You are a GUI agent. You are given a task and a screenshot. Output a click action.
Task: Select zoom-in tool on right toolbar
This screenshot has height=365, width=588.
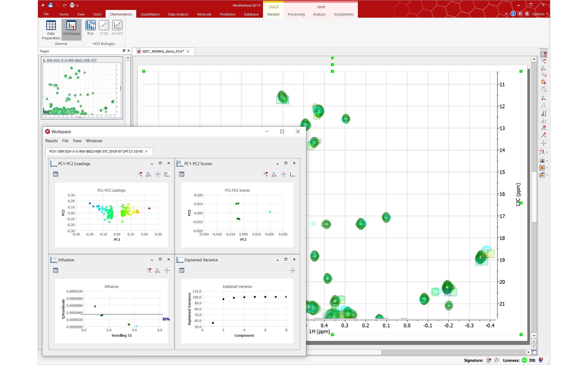(x=543, y=54)
